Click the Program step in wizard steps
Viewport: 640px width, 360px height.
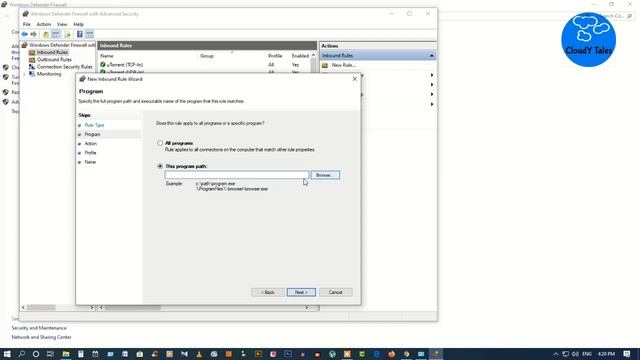tap(92, 134)
